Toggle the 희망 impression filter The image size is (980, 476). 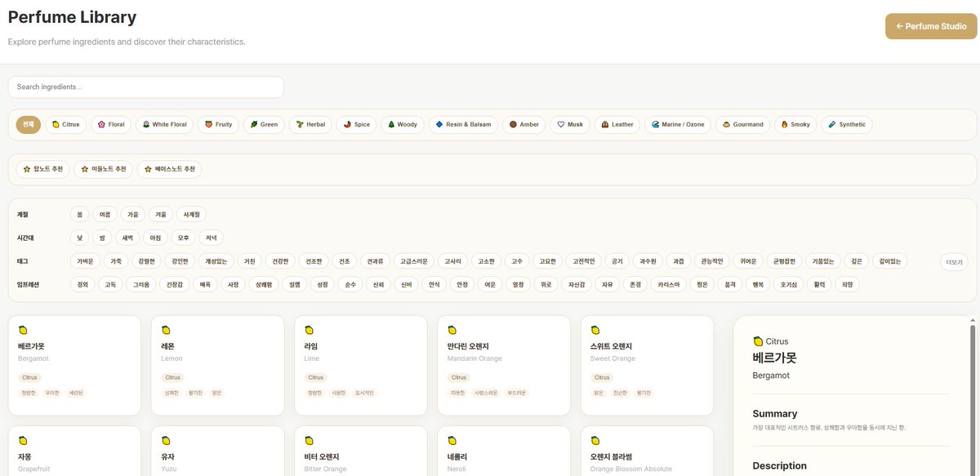pyautogui.click(x=847, y=285)
